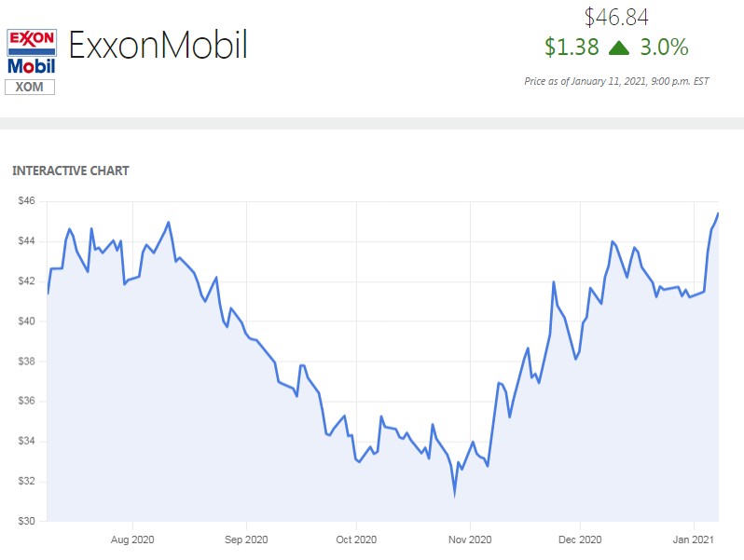Select Dec 2020 on the time axis
The image size is (744, 560).
(x=579, y=539)
